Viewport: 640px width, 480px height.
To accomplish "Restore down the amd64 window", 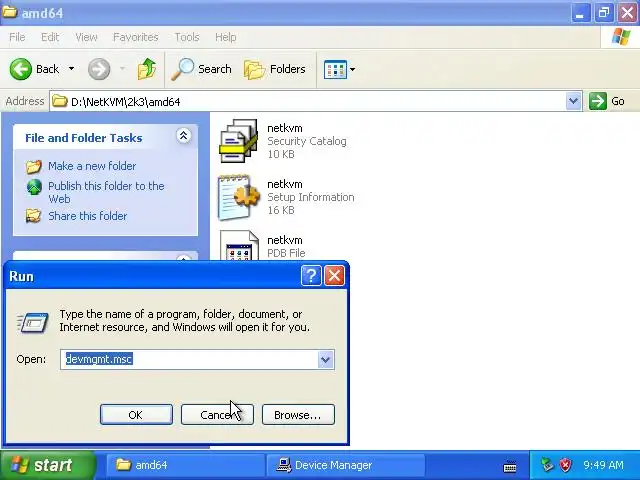I will [x=604, y=13].
